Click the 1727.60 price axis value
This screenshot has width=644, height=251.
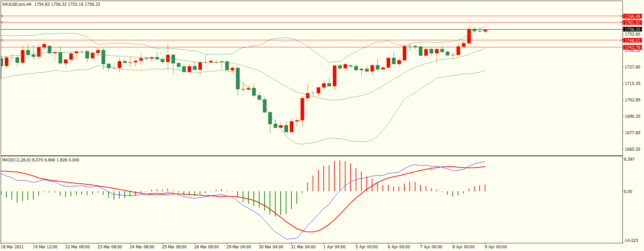(632, 67)
